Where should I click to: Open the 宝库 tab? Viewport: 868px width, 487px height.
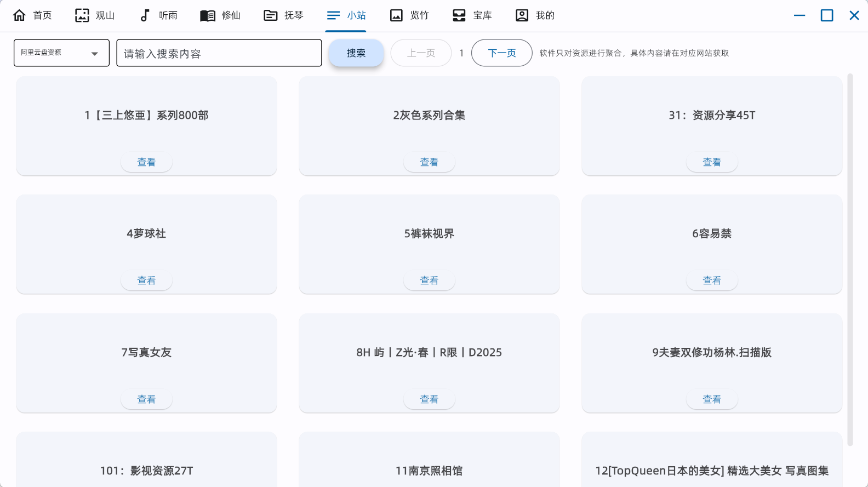point(472,15)
